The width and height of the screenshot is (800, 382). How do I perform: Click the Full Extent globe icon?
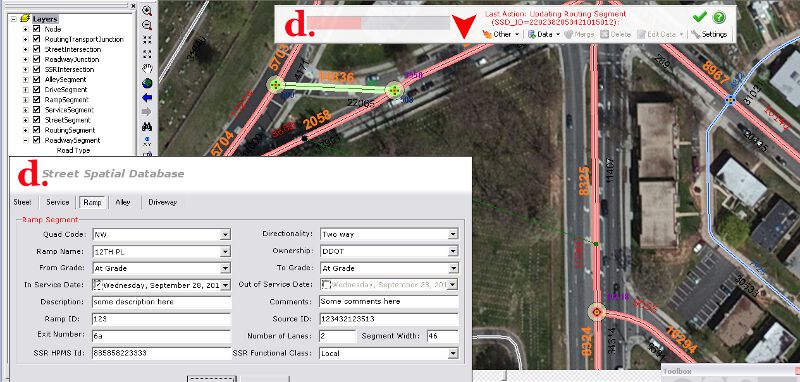tap(147, 83)
